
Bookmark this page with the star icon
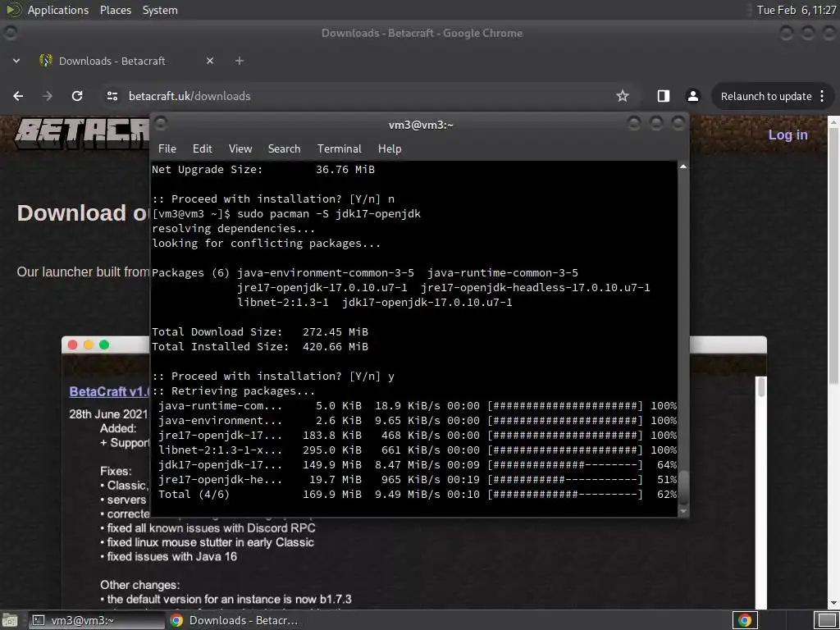pyautogui.click(x=622, y=96)
